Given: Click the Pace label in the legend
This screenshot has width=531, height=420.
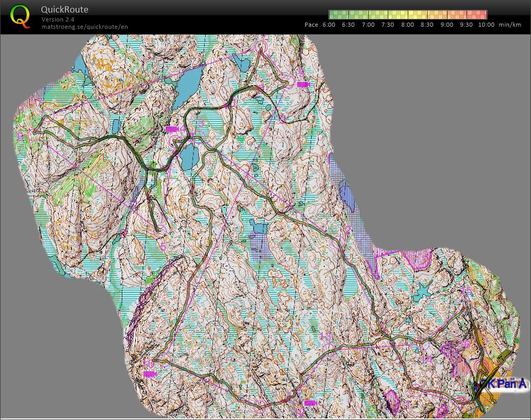Looking at the screenshot, I should coord(311,24).
